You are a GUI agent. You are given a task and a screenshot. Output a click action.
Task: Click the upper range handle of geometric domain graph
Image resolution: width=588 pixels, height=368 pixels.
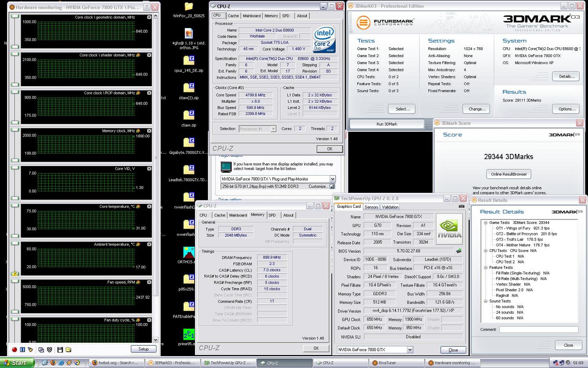pyautogui.click(x=15, y=17)
